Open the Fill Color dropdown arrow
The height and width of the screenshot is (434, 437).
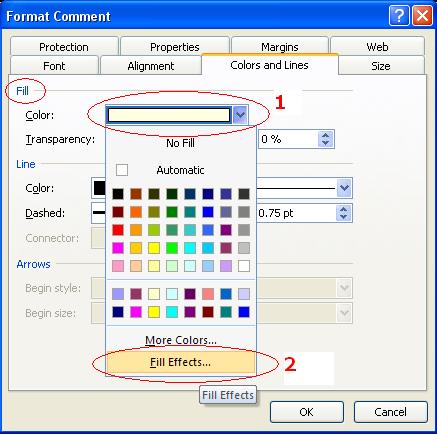[x=240, y=115]
